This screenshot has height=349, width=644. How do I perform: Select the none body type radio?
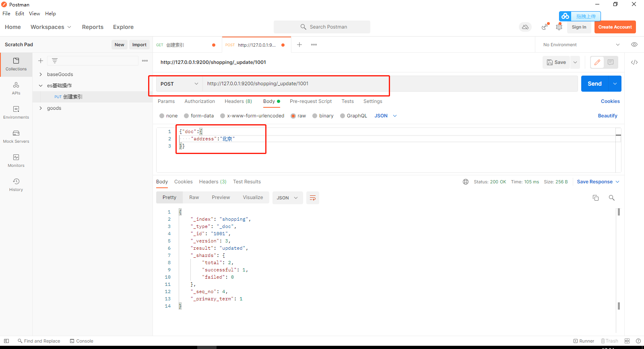pos(162,116)
